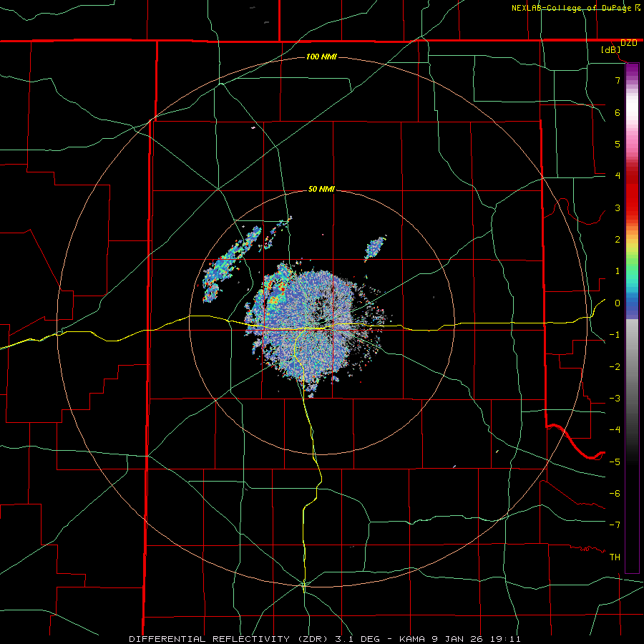Click the -3 value on color scale
Screen dimensions: 644x644
(615, 399)
